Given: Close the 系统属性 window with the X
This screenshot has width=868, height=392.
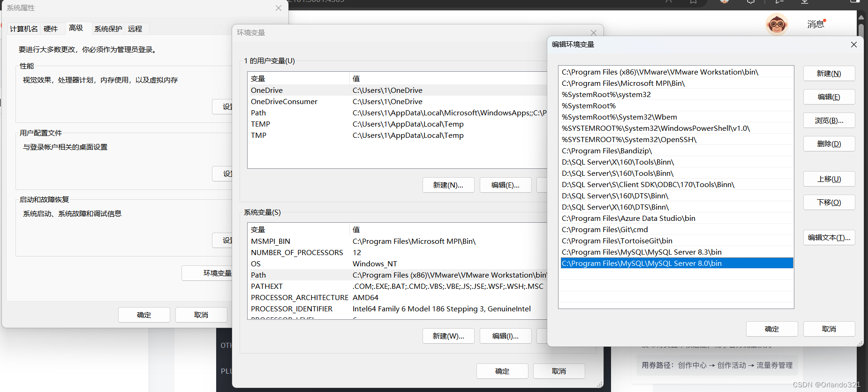Looking at the screenshot, I should pyautogui.click(x=279, y=8).
